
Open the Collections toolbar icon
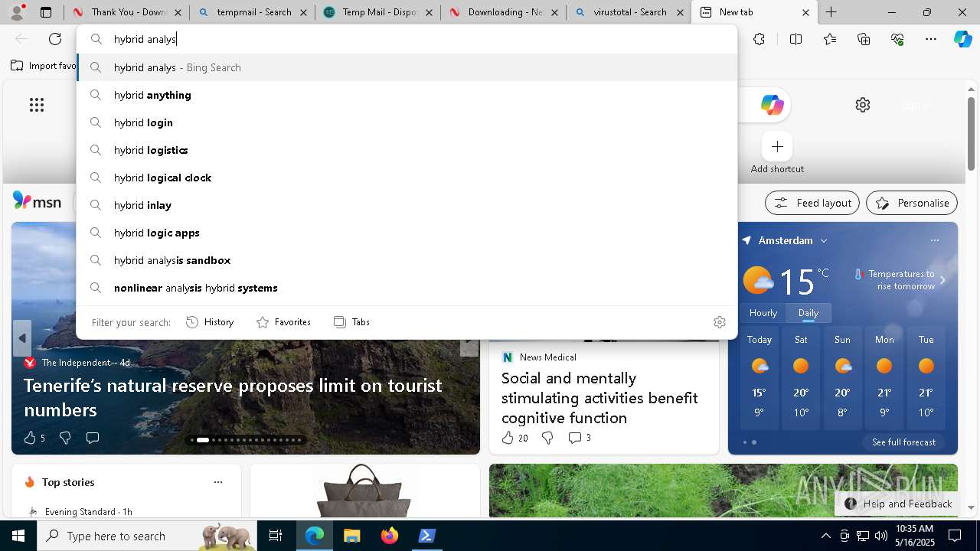coord(864,39)
